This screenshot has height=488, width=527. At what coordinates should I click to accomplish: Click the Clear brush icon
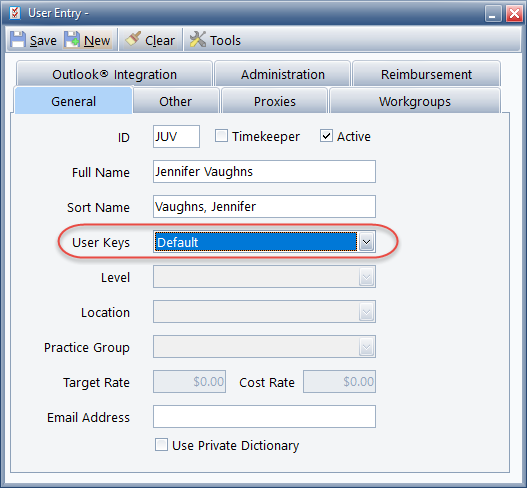[133, 39]
